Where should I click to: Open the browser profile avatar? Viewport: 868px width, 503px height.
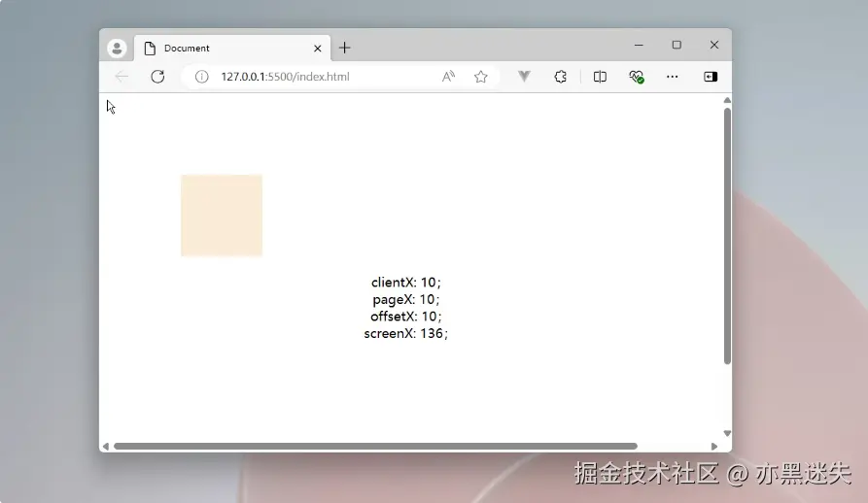coord(117,49)
